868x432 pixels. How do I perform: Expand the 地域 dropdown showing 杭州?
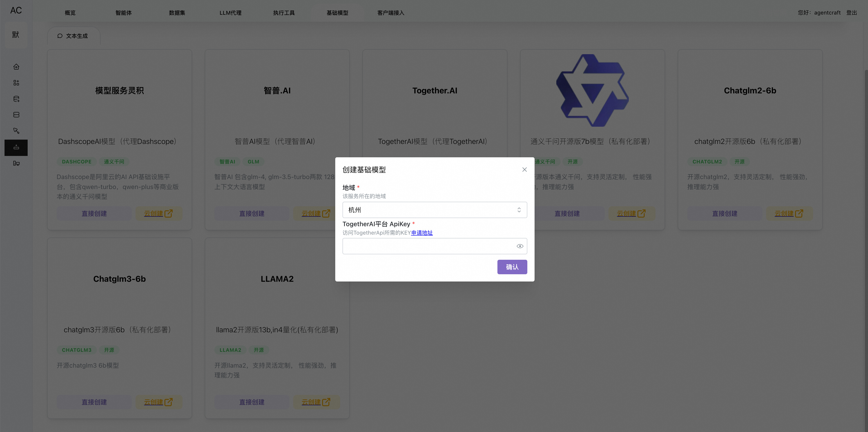[434, 210]
